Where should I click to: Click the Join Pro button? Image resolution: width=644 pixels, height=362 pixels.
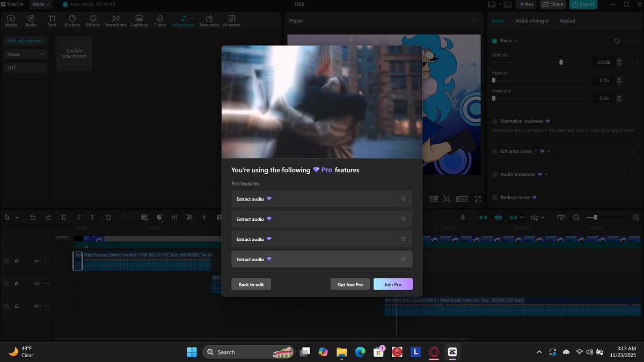pyautogui.click(x=393, y=284)
